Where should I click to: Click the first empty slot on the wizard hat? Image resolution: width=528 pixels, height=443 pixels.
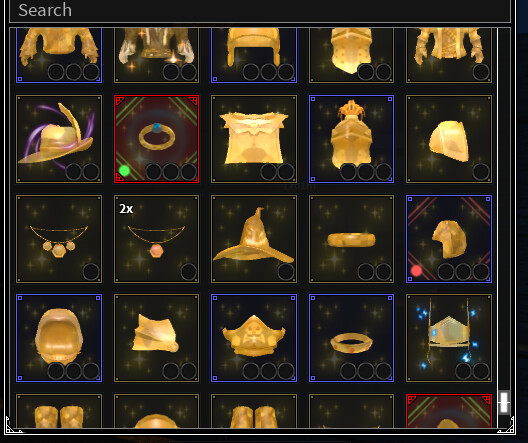coord(286,271)
